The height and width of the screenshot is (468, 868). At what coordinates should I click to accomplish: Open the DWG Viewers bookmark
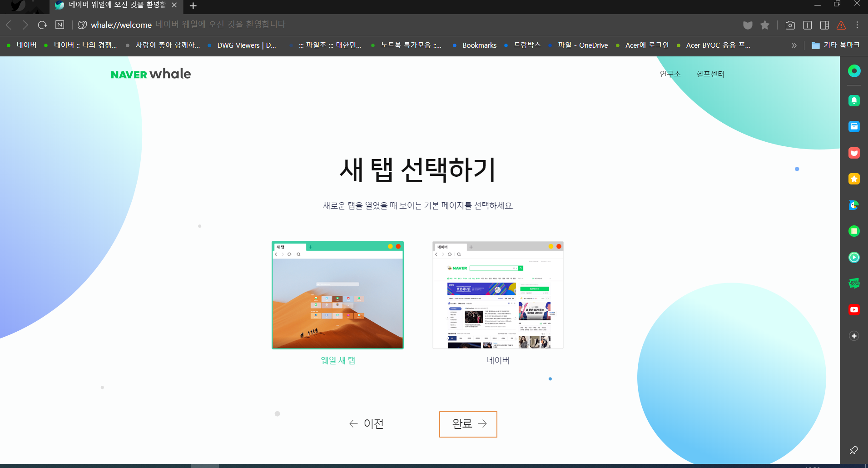242,45
